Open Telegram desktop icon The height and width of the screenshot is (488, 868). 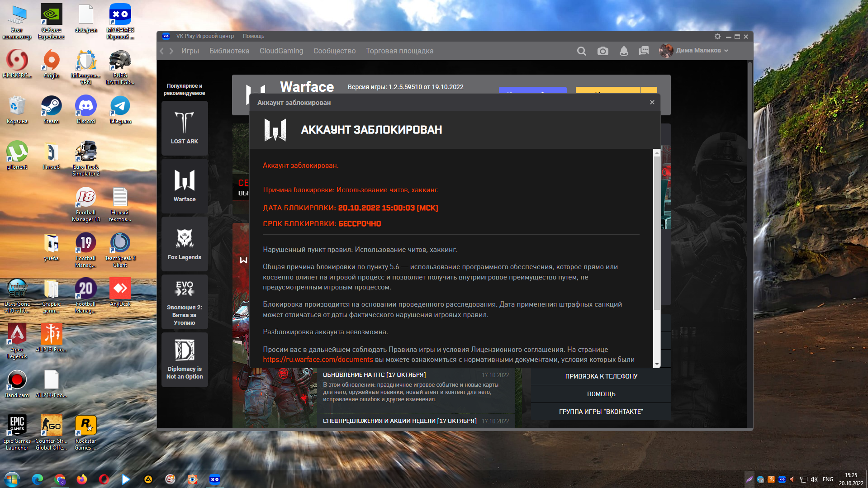tap(120, 110)
